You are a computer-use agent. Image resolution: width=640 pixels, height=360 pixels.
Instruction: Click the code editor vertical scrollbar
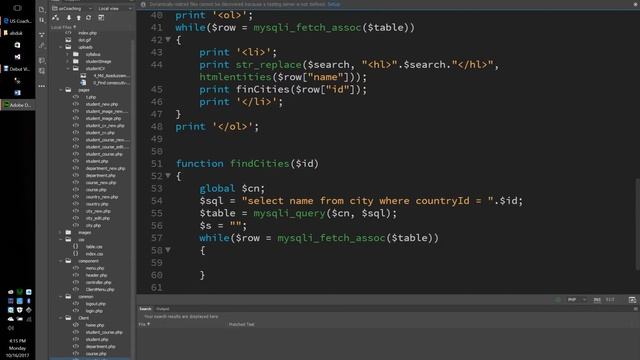coord(637,224)
